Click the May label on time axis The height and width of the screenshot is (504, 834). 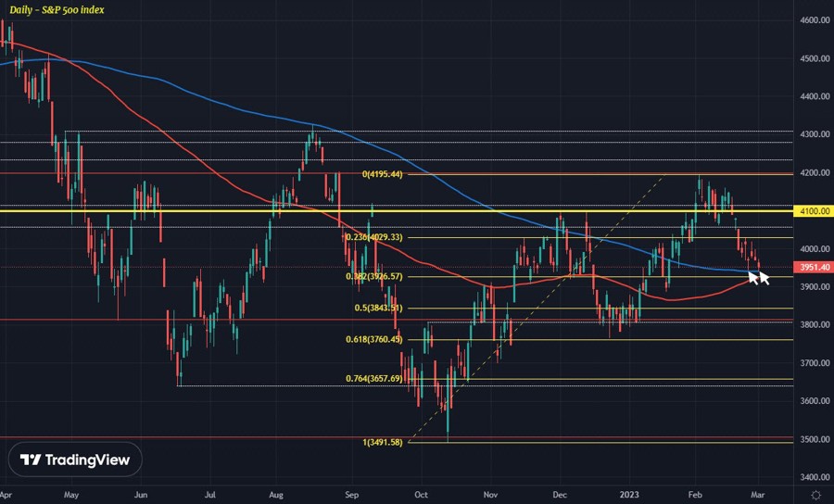point(71,495)
